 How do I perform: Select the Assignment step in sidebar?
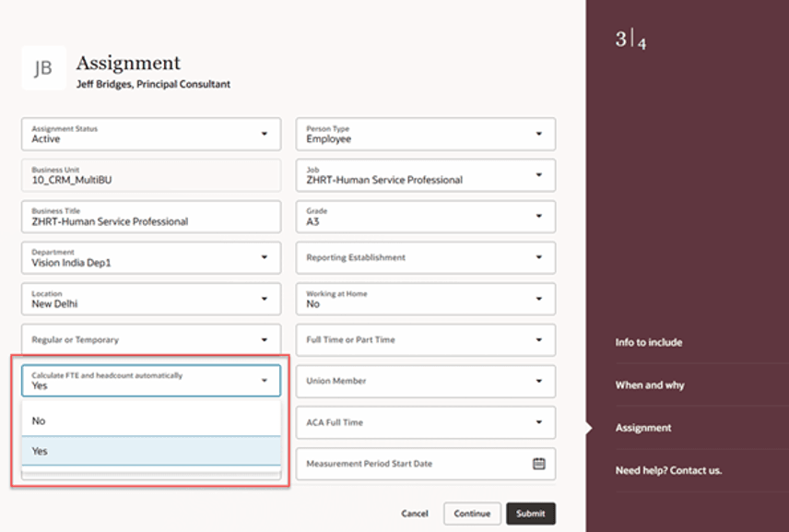(x=643, y=428)
